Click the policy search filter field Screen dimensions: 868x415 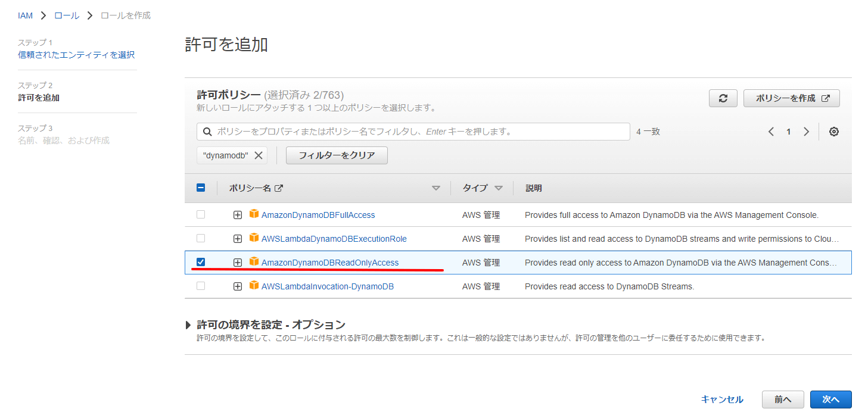tap(417, 132)
